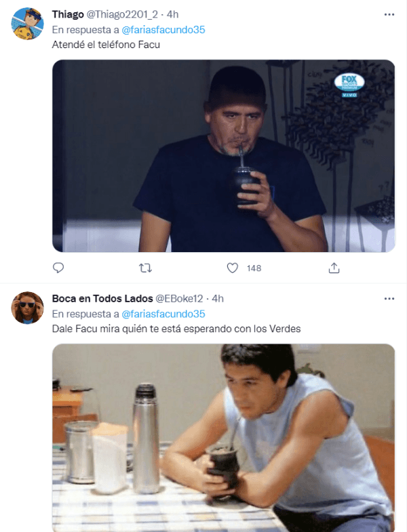Open tweet text starting "Dale Facu mira"
This screenshot has height=532, width=407.
[176, 329]
